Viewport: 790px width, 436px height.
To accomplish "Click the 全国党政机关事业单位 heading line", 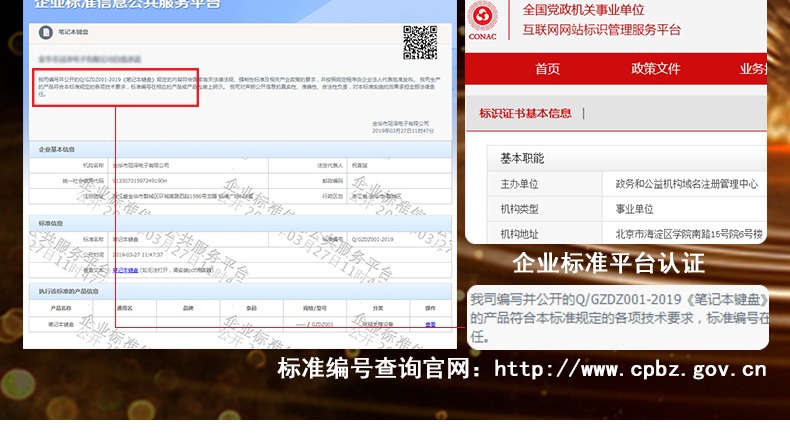I will (583, 10).
